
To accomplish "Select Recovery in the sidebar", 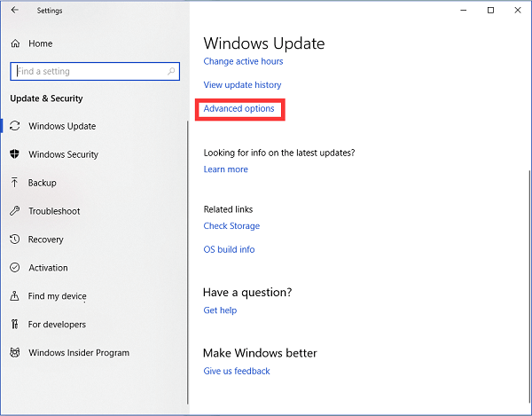I will [x=46, y=239].
